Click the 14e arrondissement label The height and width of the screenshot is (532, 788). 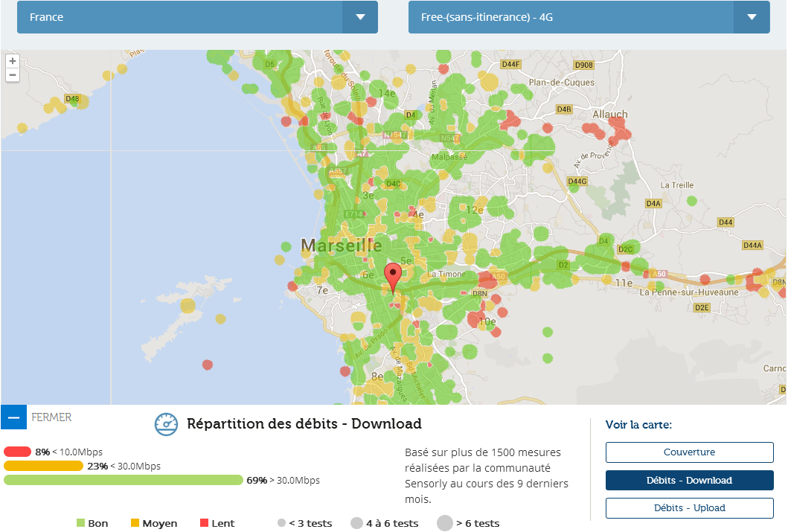tap(387, 94)
